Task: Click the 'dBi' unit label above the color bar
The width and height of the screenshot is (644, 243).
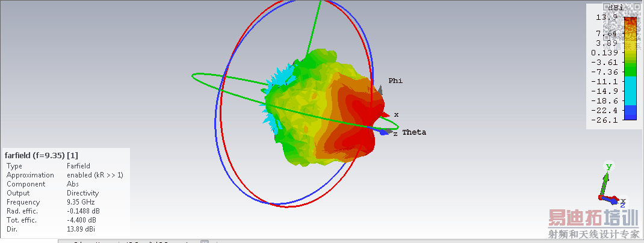Action: coord(615,7)
